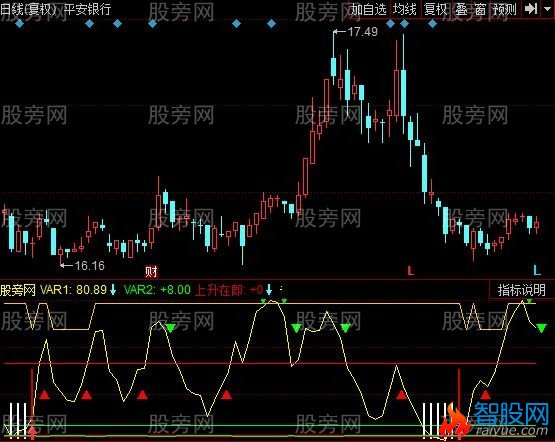Click the 加自选 button

coord(368,9)
